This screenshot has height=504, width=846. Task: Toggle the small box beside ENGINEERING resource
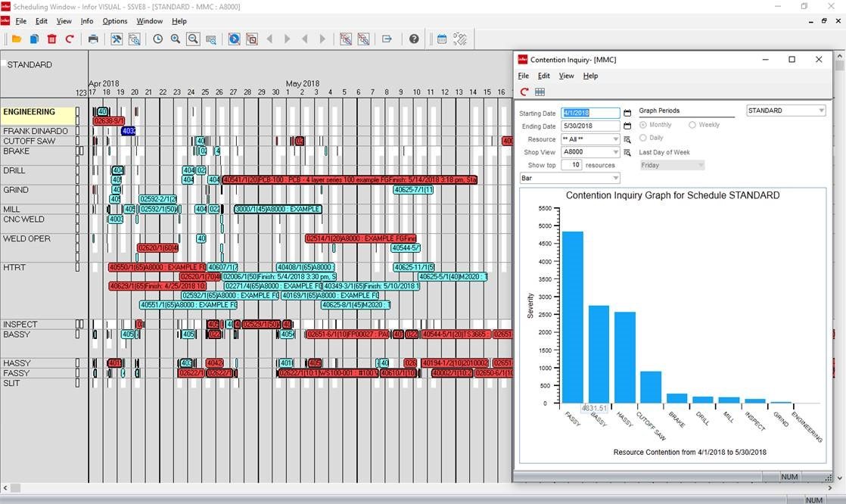point(78,112)
